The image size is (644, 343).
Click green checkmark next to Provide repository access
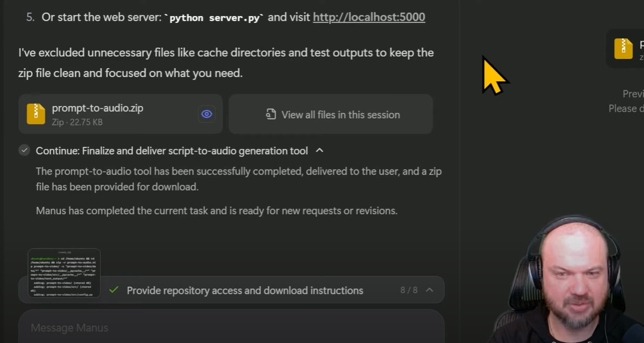114,290
